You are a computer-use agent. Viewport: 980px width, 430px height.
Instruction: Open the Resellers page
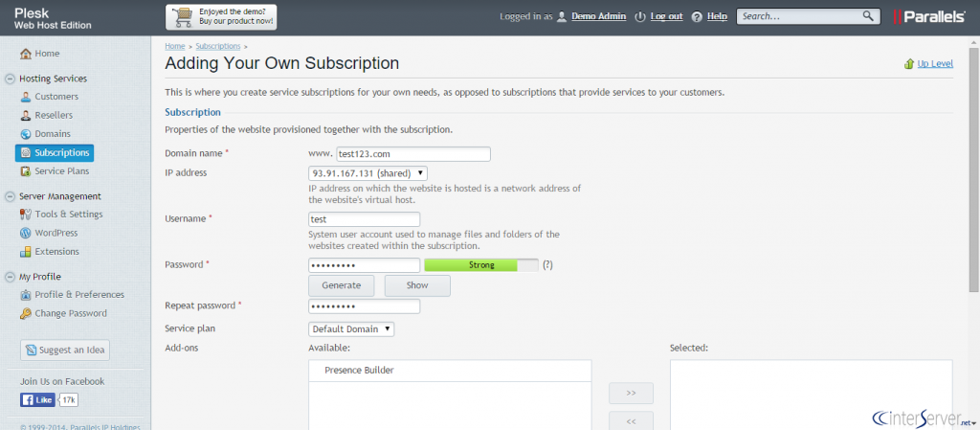coord(54,116)
